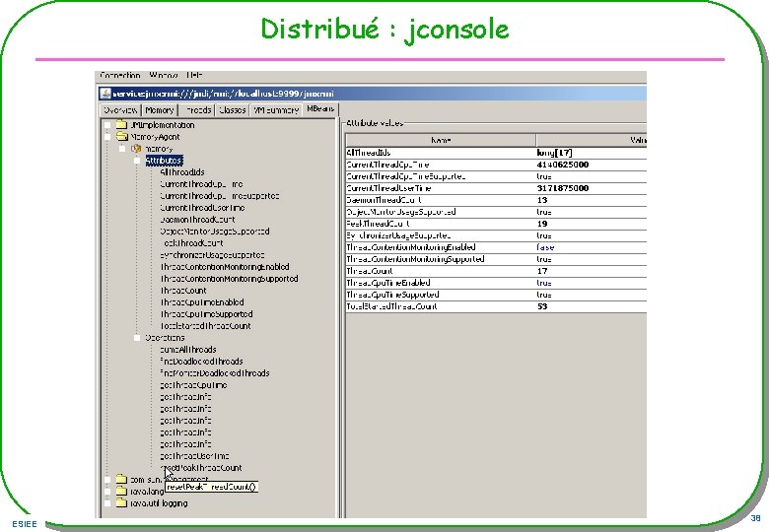Click the SynchronizerUsageSupported name cell in table
769x532 pixels.
441,235
